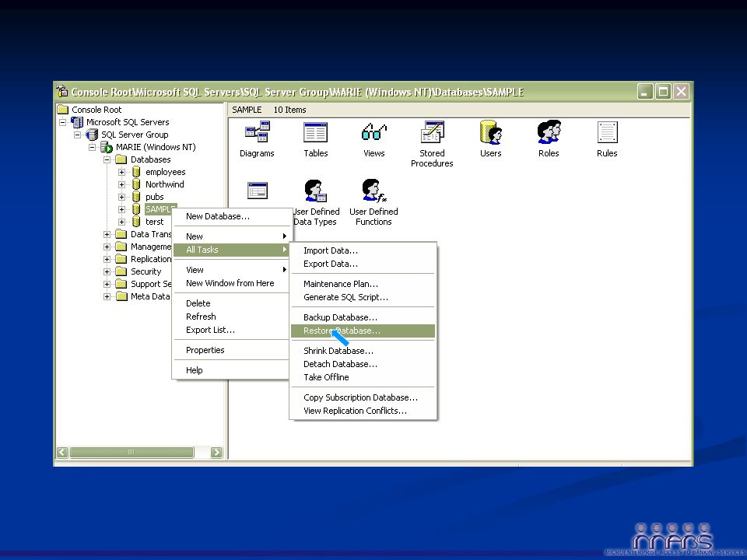Click the SQL Server Group icon
This screenshot has height=560, width=747.
pos(92,135)
